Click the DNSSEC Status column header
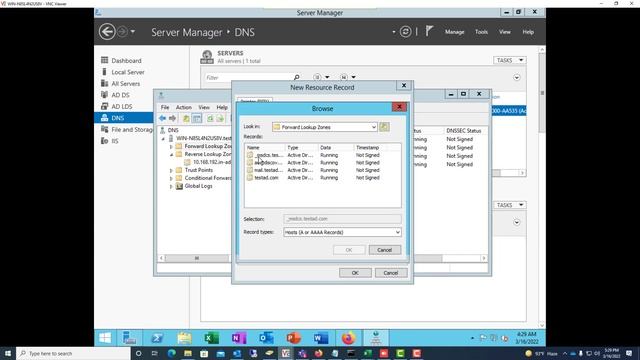640x360 pixels. (464, 131)
